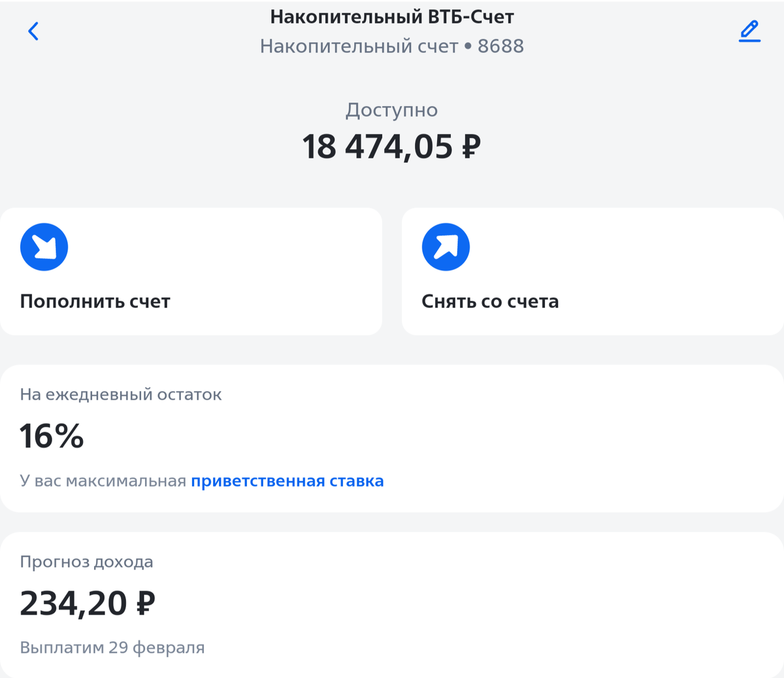Open the Пополнить счет card
This screenshot has width=784, height=678.
[x=191, y=271]
